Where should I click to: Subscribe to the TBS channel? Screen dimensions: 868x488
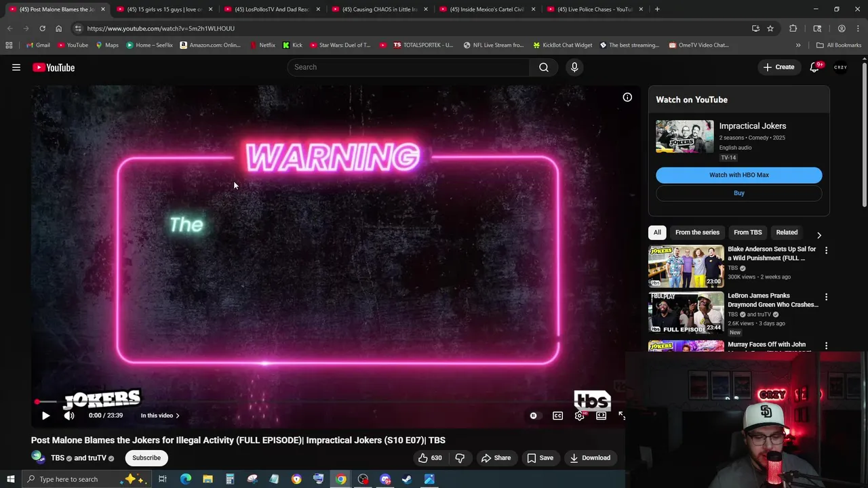(146, 457)
